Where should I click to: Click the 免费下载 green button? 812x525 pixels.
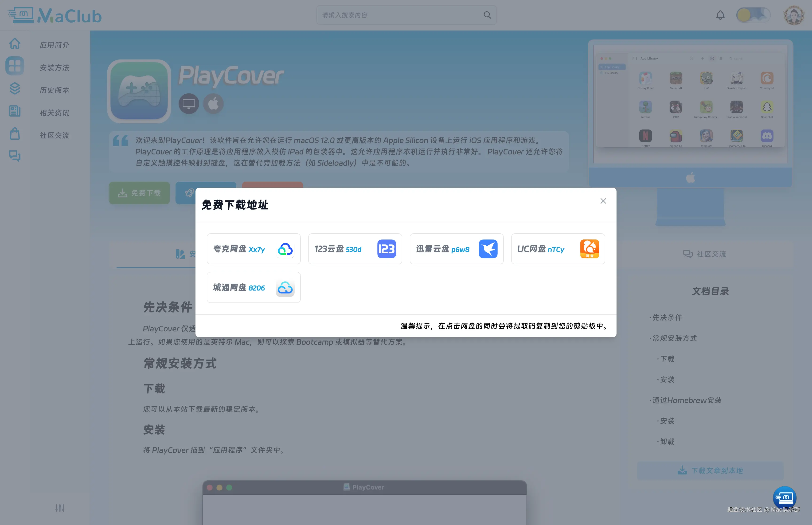[x=139, y=193]
